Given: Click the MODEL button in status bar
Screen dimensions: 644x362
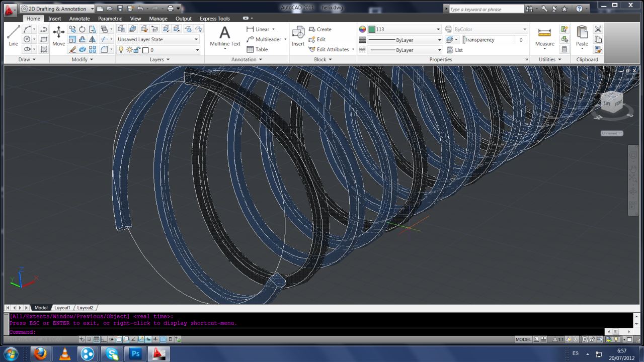Looking at the screenshot, I should point(523,339).
